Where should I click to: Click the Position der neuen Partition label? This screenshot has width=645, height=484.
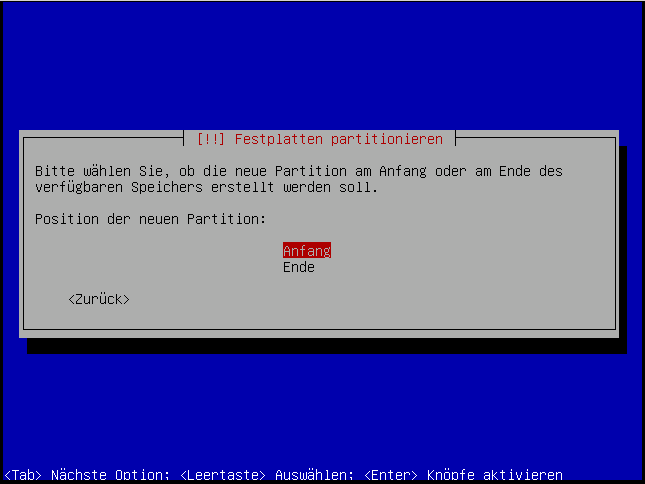coord(152,219)
